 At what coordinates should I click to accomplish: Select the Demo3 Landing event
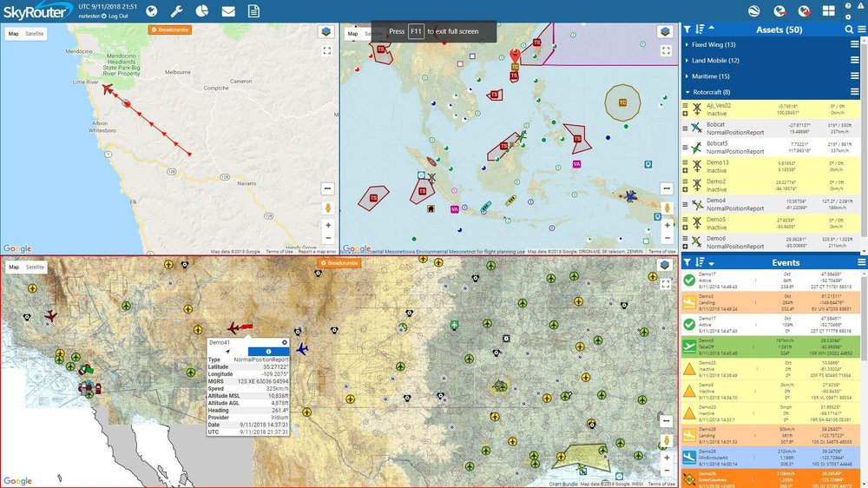[771, 302]
